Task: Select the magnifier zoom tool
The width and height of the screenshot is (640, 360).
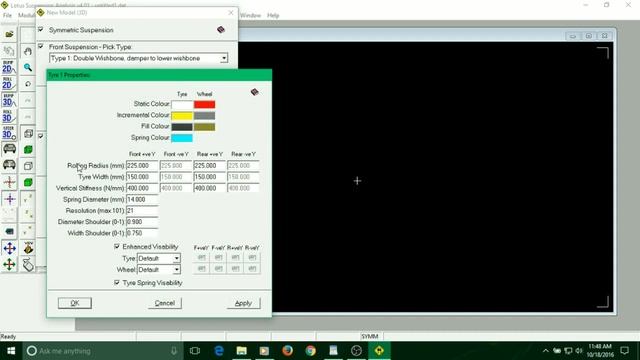Action: tap(28, 67)
